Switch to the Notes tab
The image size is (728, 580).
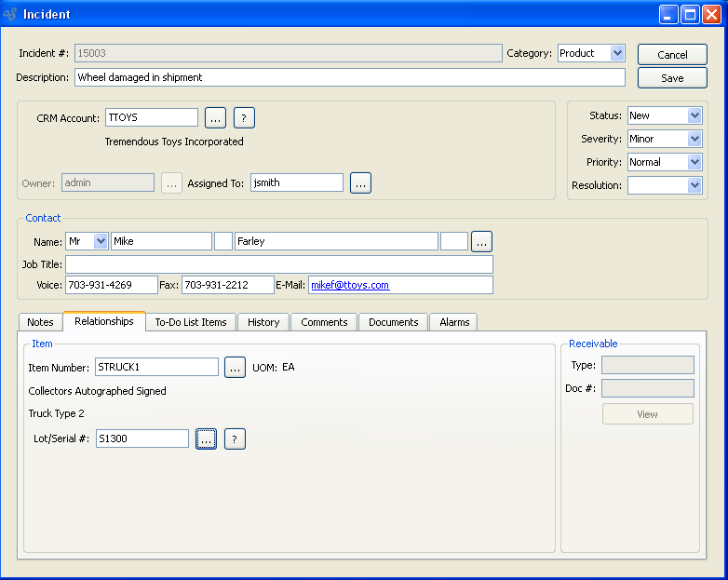(x=40, y=322)
